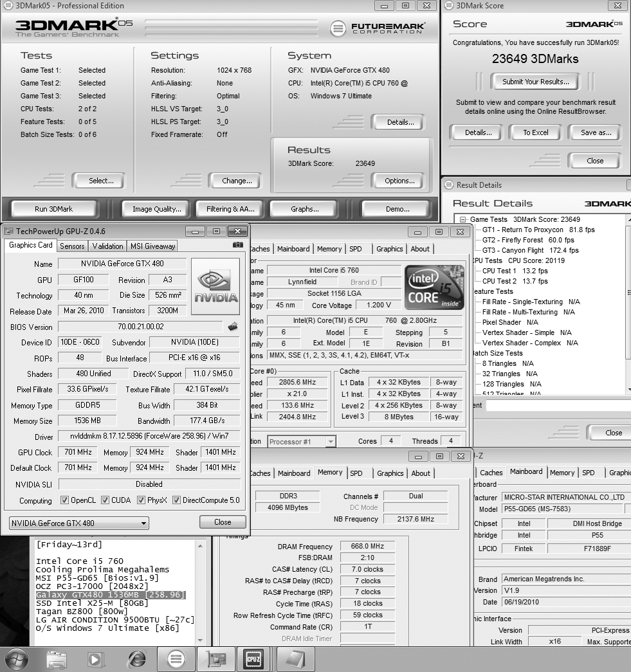
Task: Switch to the CPU-Z taskbar icon
Action: [253, 659]
